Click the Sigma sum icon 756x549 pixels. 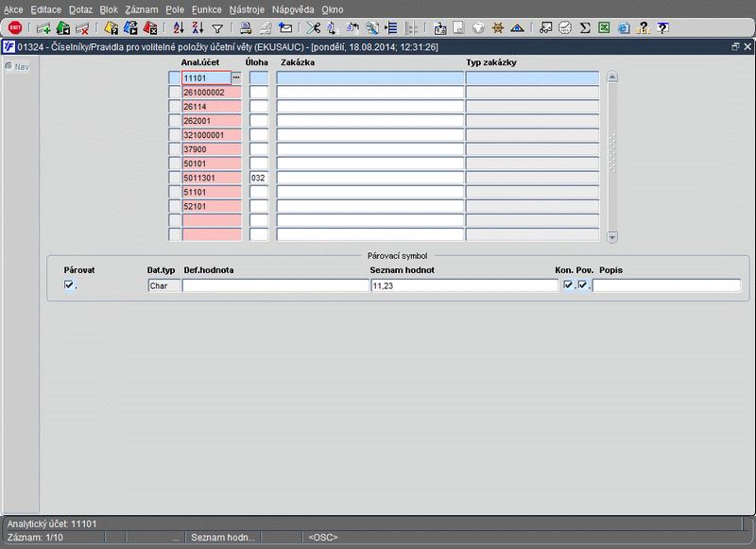[x=585, y=28]
